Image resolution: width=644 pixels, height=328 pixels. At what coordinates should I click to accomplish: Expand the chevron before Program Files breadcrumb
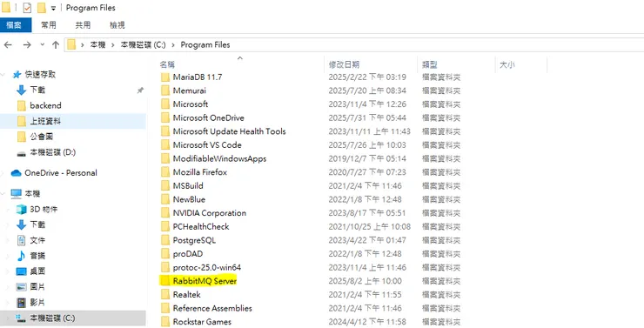click(173, 44)
